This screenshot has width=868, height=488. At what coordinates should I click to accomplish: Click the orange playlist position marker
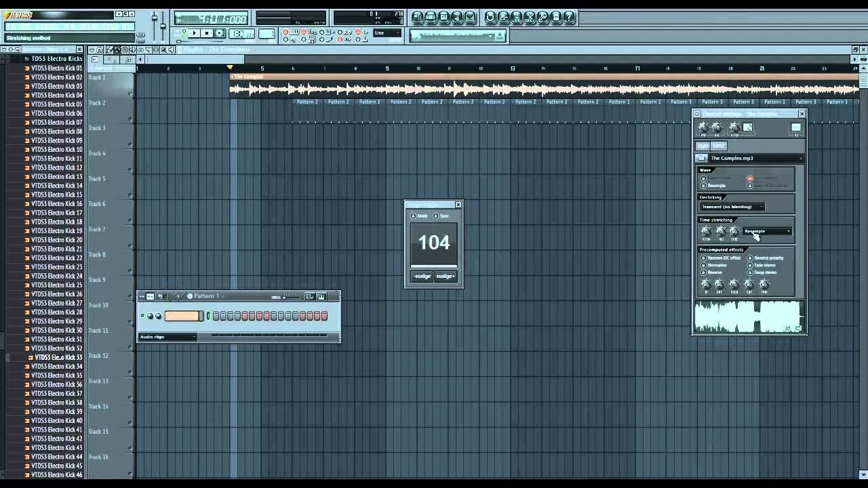[230, 67]
